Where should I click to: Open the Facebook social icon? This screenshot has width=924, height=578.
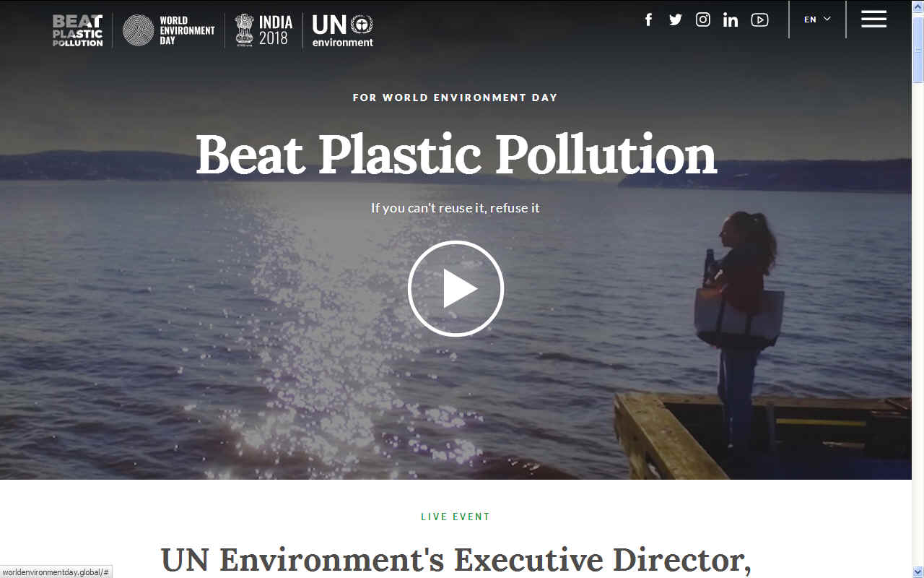648,20
